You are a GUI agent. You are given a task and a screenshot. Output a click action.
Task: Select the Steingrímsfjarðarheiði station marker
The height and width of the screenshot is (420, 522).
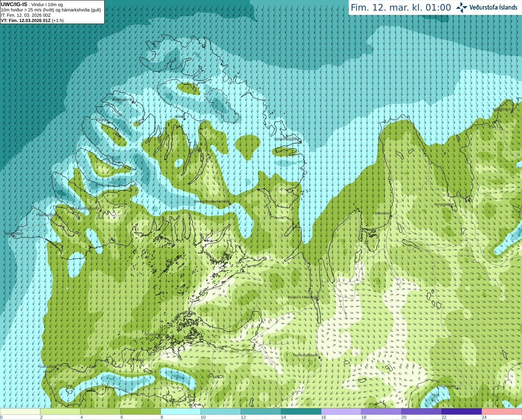[x=230, y=204]
